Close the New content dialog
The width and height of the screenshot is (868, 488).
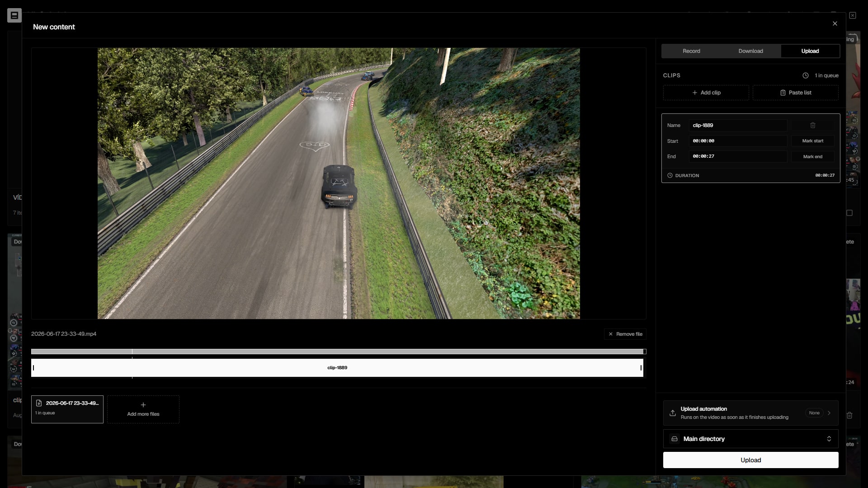[835, 23]
